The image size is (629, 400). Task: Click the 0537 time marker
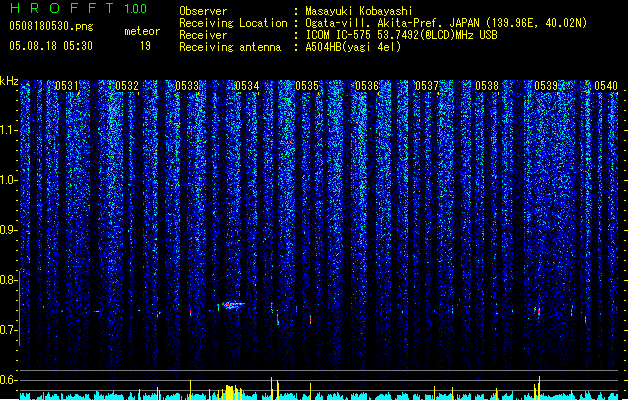pos(427,86)
